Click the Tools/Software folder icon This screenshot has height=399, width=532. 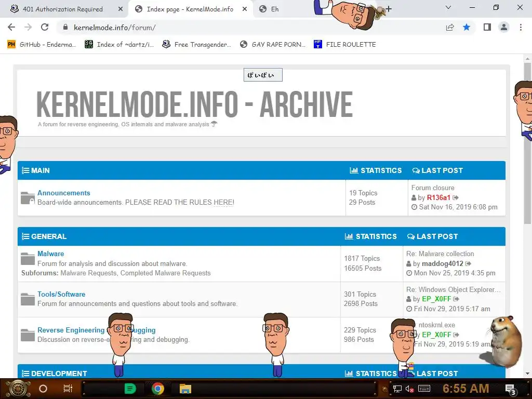[x=28, y=299]
